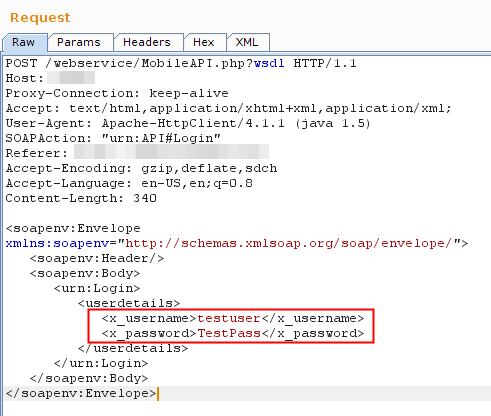The image size is (491, 416).
Task: Click the TestPass password value
Action: click(229, 333)
